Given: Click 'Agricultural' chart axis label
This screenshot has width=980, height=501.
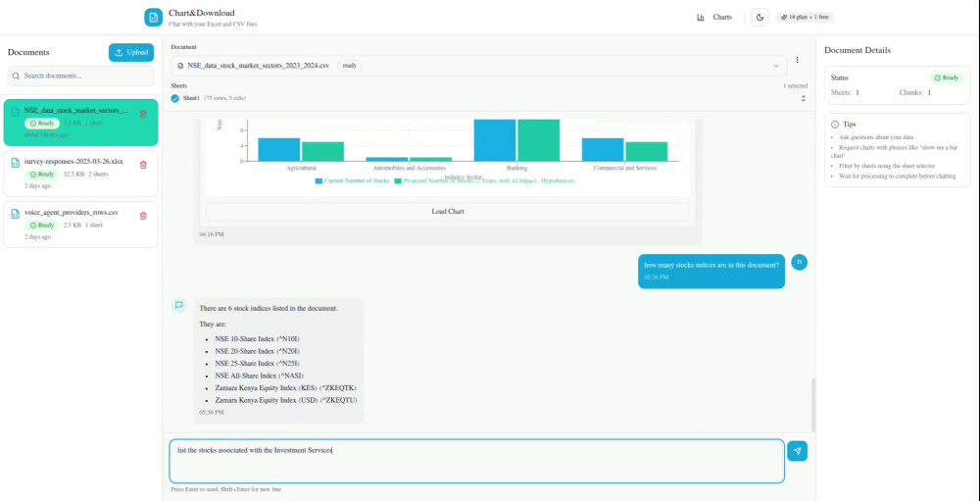Looking at the screenshot, I should point(301,169).
